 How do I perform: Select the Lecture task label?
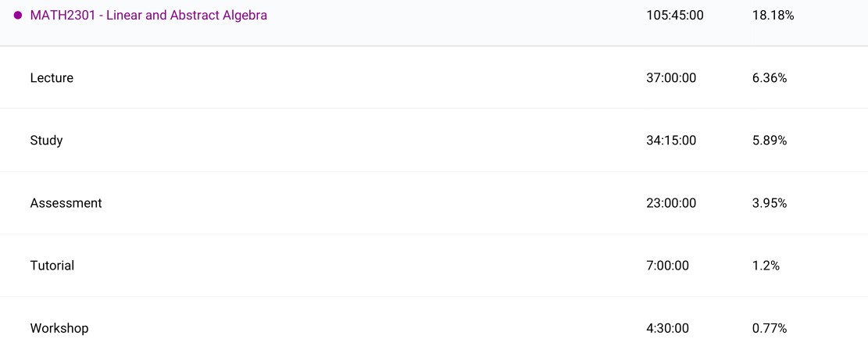coord(52,78)
